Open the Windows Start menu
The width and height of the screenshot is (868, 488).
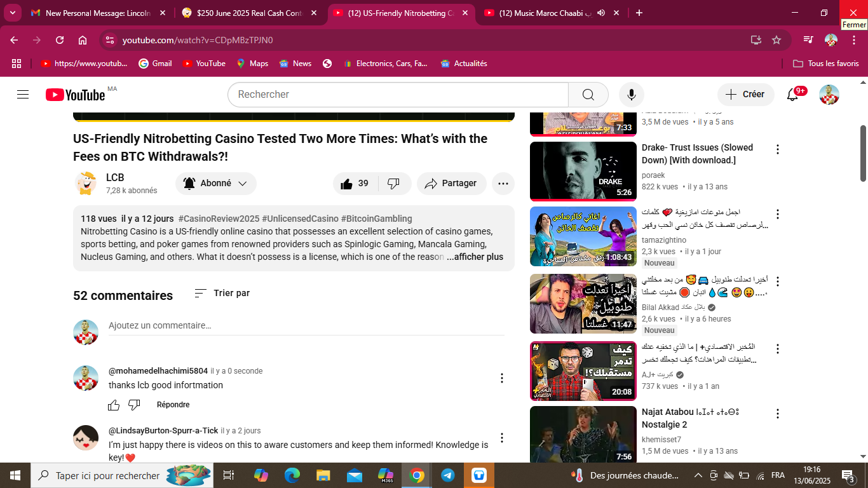click(x=15, y=475)
